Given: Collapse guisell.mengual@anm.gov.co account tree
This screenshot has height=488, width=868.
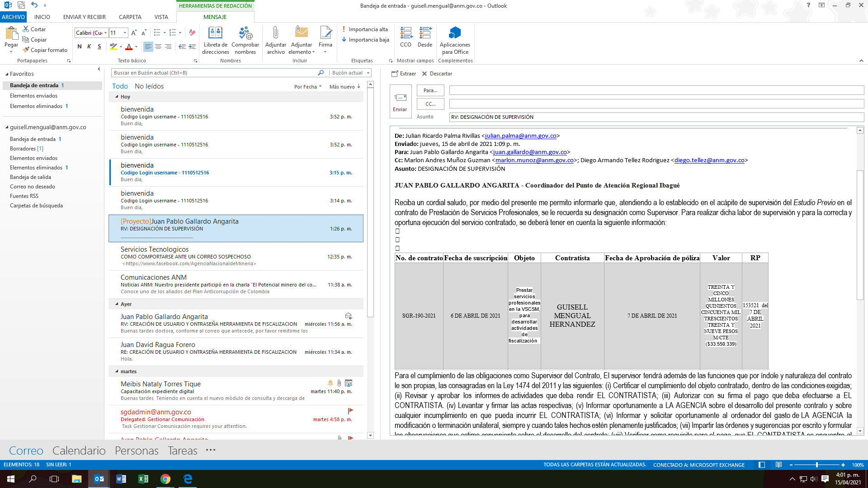Looking at the screenshot, I should tap(7, 127).
